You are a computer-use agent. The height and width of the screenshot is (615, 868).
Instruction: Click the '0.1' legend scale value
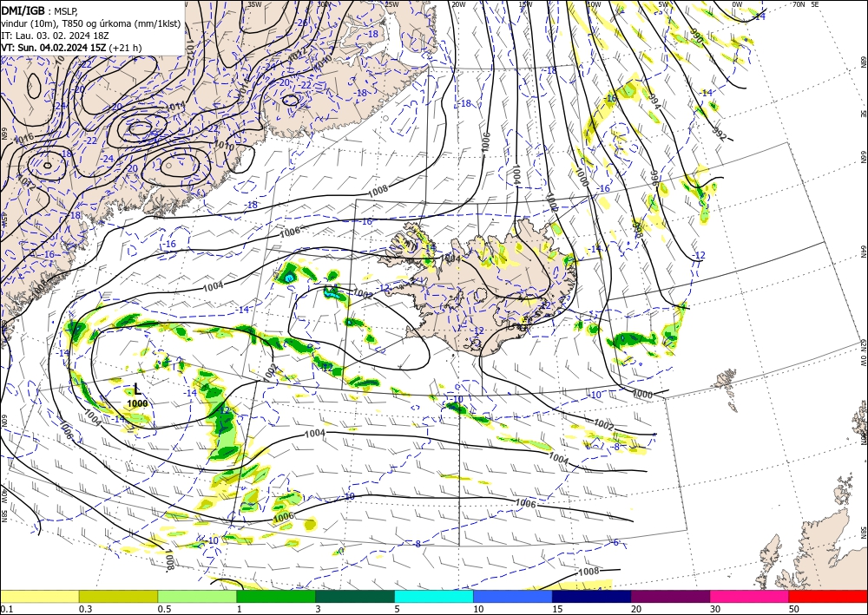pyautogui.click(x=6, y=609)
